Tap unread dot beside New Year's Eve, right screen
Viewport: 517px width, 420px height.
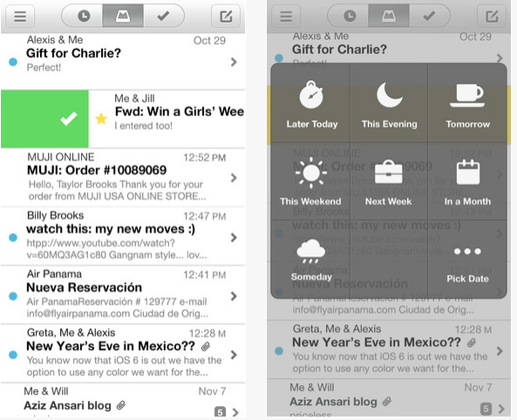279,351
